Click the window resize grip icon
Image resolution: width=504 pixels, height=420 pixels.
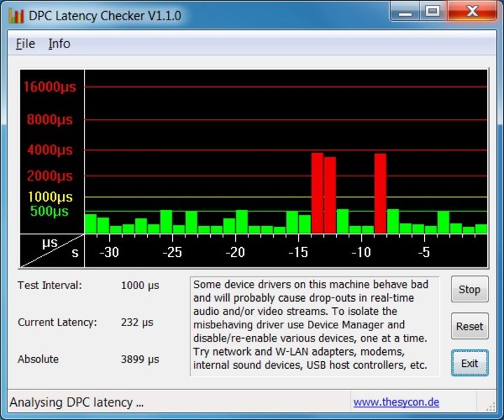(x=491, y=406)
